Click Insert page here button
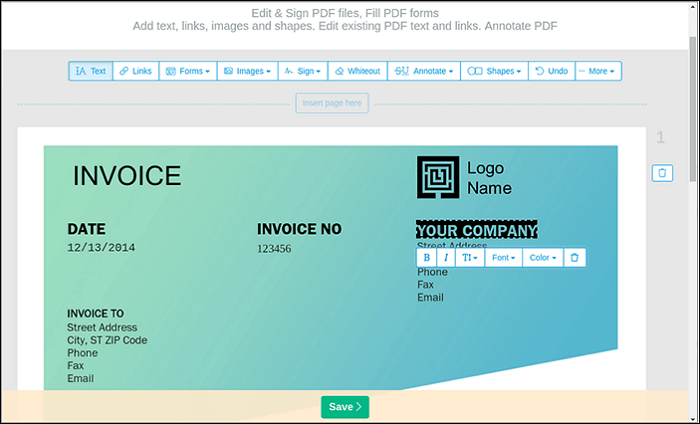The width and height of the screenshot is (700, 424). coord(332,103)
